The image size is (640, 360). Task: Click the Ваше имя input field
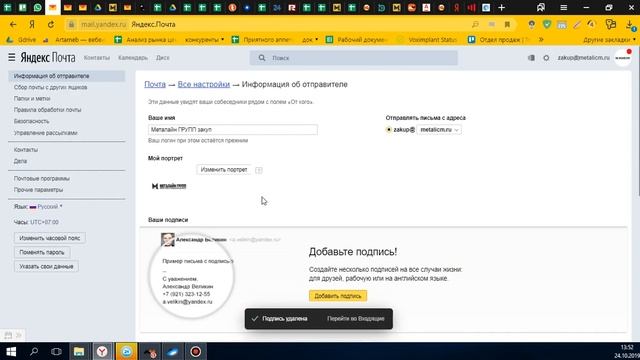pos(233,129)
